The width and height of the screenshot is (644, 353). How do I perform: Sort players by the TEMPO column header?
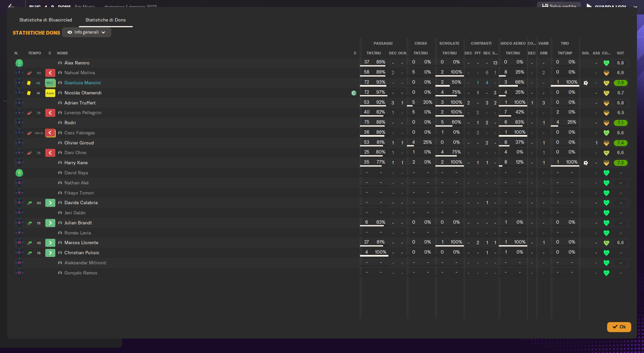click(x=35, y=53)
